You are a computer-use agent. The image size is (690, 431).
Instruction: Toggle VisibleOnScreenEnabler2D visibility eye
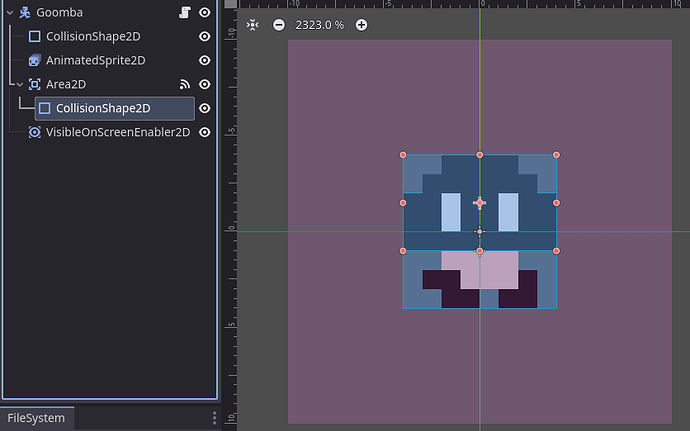[205, 132]
